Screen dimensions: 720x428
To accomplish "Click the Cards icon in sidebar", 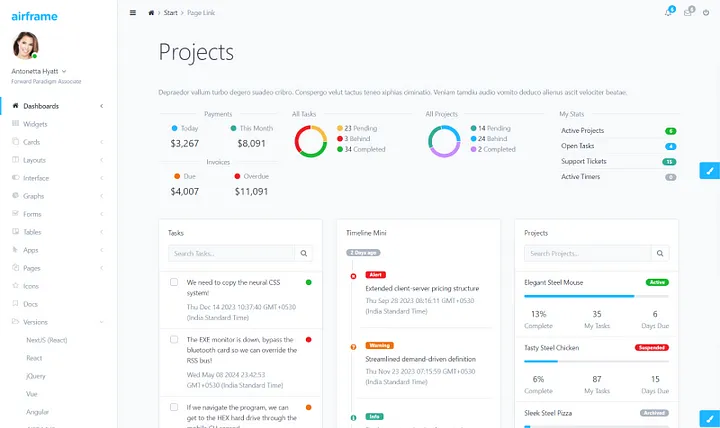I will pyautogui.click(x=15, y=141).
